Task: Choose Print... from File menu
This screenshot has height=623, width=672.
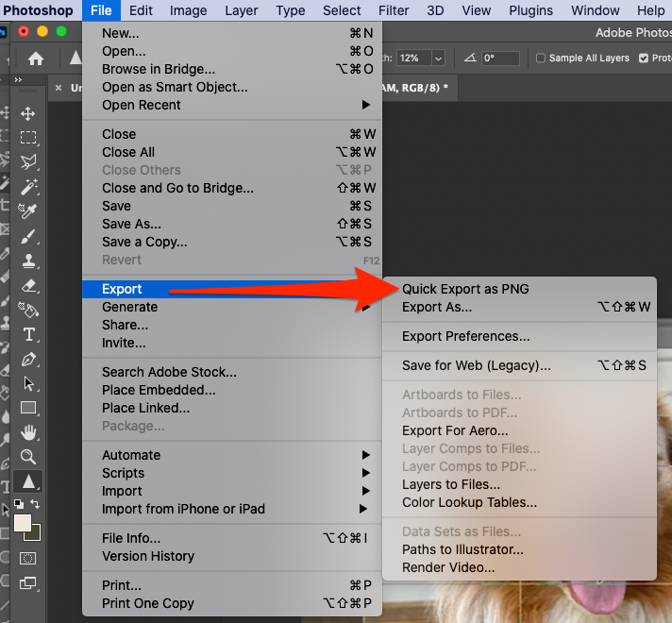Action: pos(232,585)
